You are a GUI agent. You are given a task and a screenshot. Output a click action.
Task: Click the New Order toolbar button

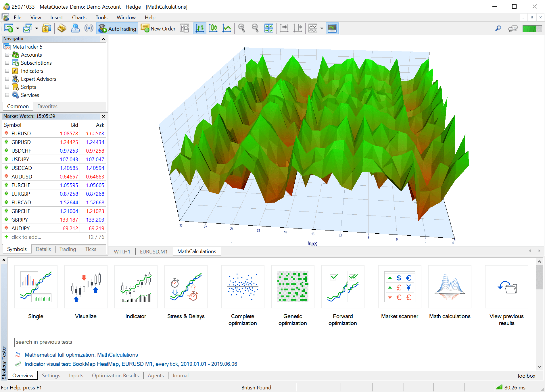click(x=158, y=28)
